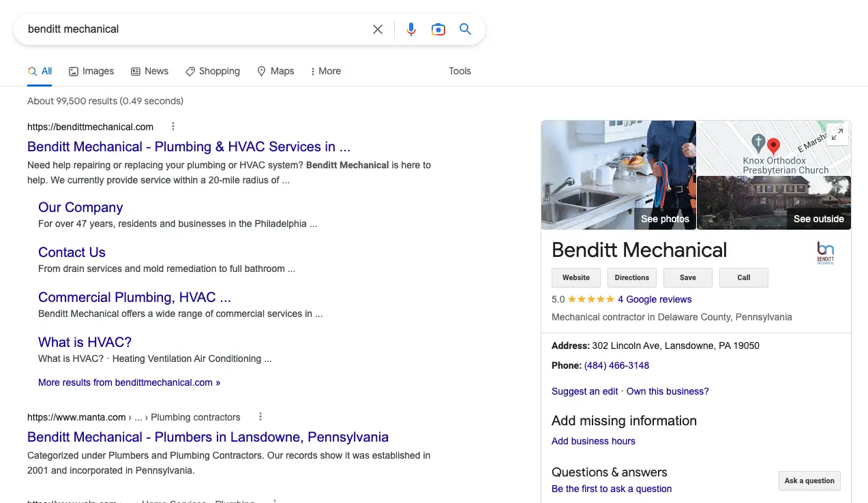Click About 99,500 results text
Viewport: 868px width, 503px height.
click(x=105, y=101)
